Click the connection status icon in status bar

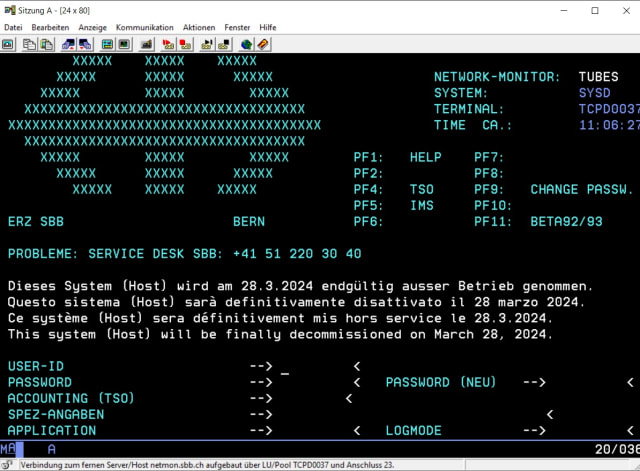tap(7, 465)
